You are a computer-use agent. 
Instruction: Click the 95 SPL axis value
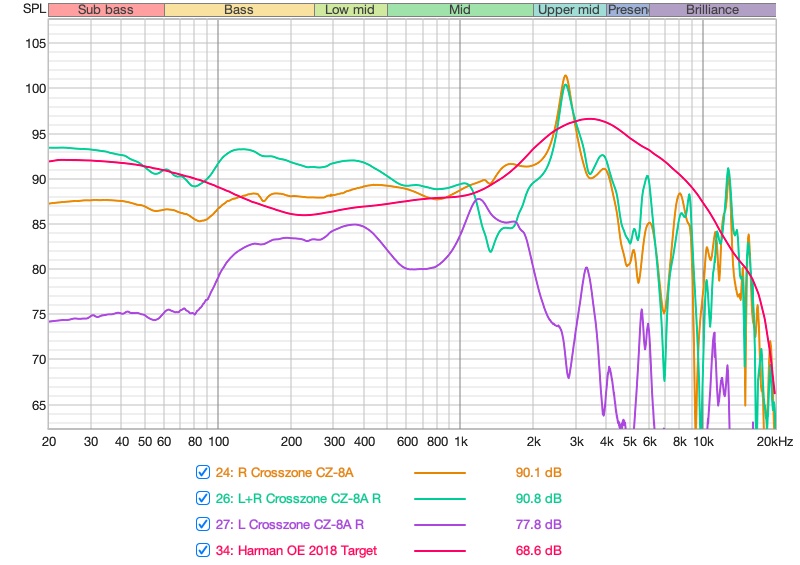39,135
